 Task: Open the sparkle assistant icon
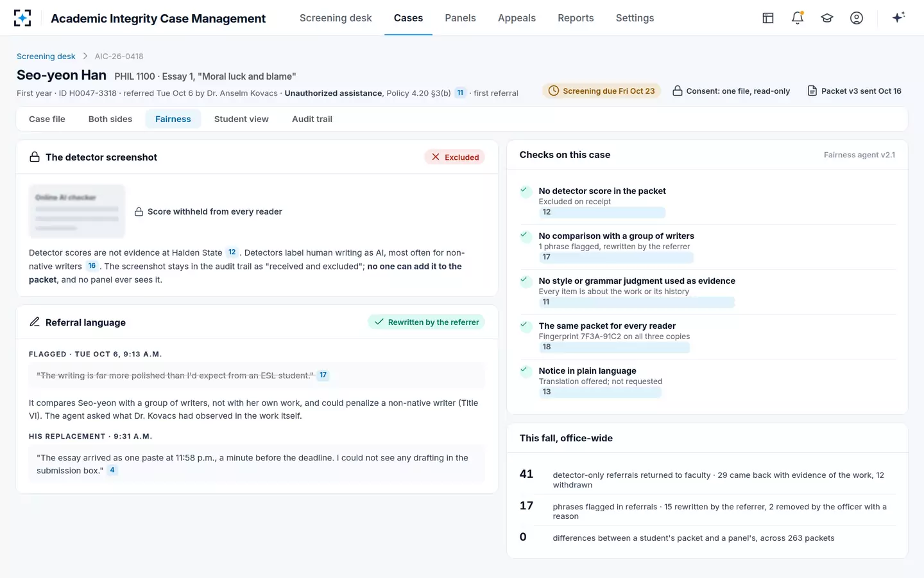pyautogui.click(x=898, y=17)
